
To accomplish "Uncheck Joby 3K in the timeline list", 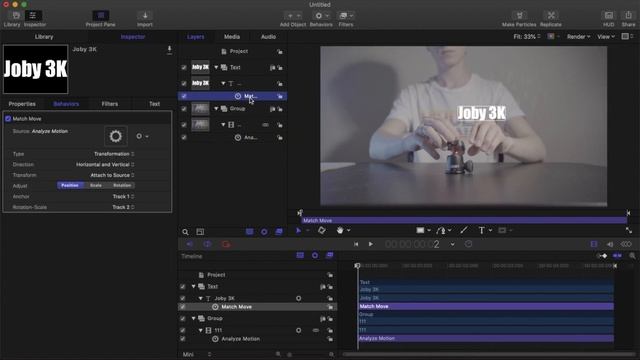I will pyautogui.click(x=182, y=298).
